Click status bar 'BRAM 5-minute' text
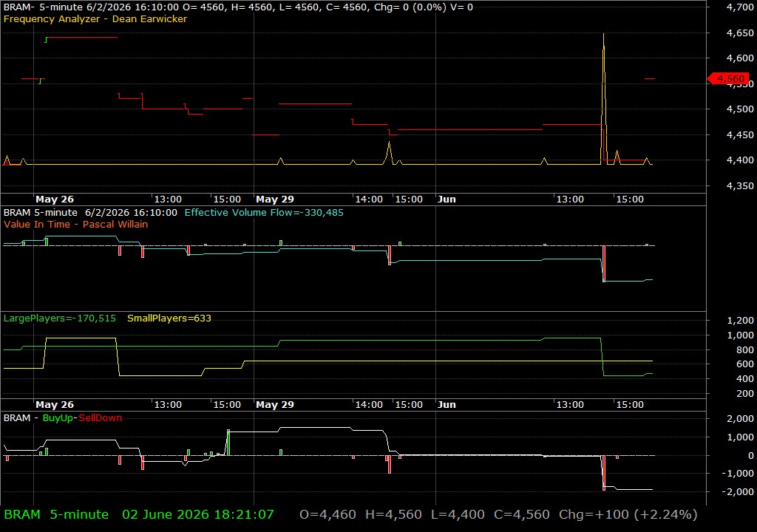The image size is (757, 532). [56, 514]
